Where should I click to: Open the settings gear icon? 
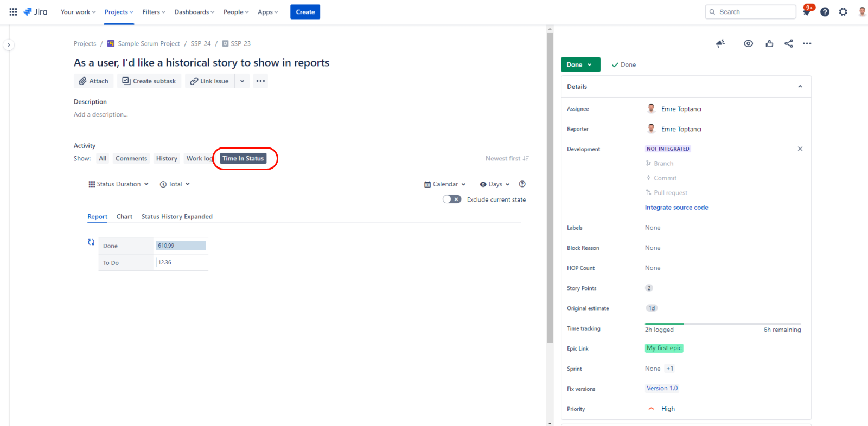pyautogui.click(x=843, y=12)
